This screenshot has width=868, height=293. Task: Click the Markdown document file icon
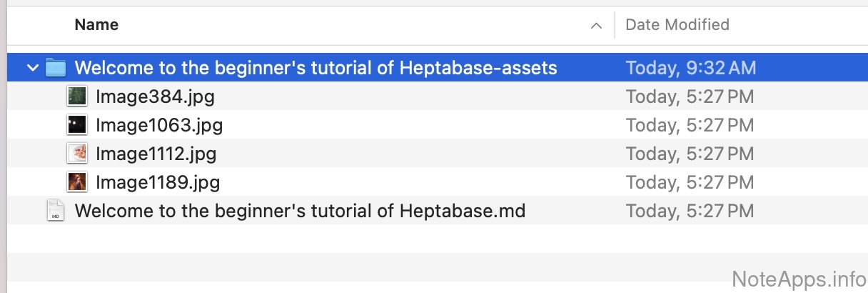tap(56, 211)
